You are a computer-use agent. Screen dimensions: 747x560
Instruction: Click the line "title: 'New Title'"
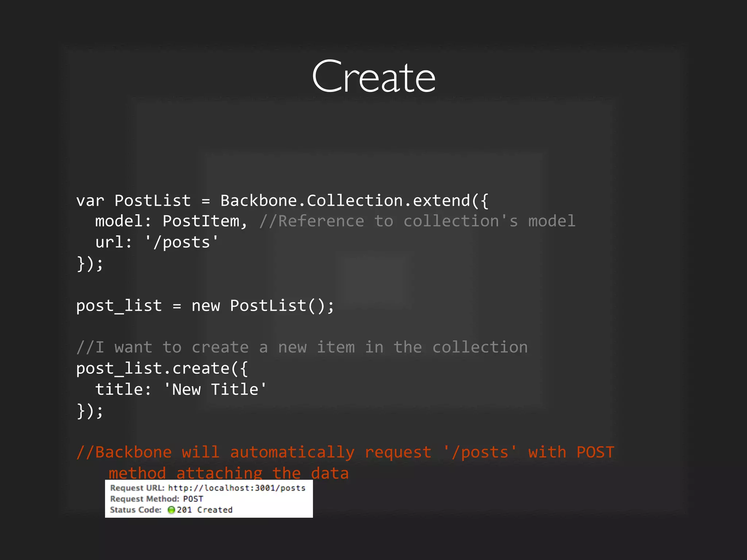click(x=181, y=389)
